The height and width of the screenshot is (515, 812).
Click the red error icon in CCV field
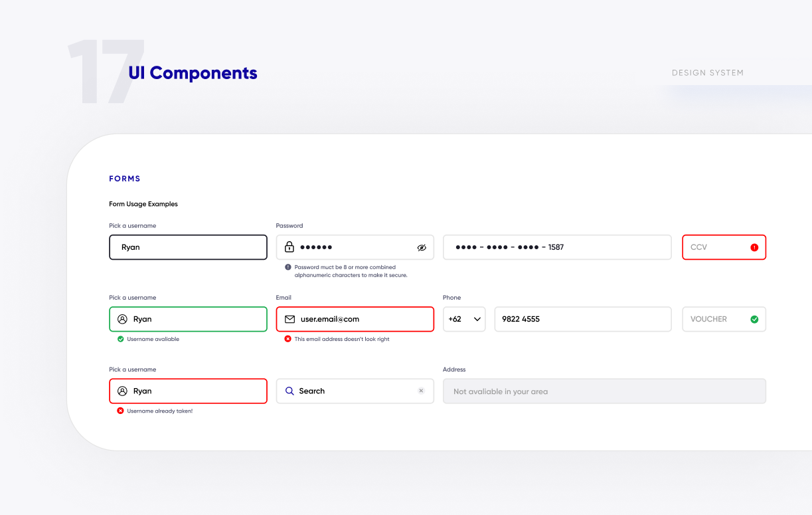coord(754,247)
